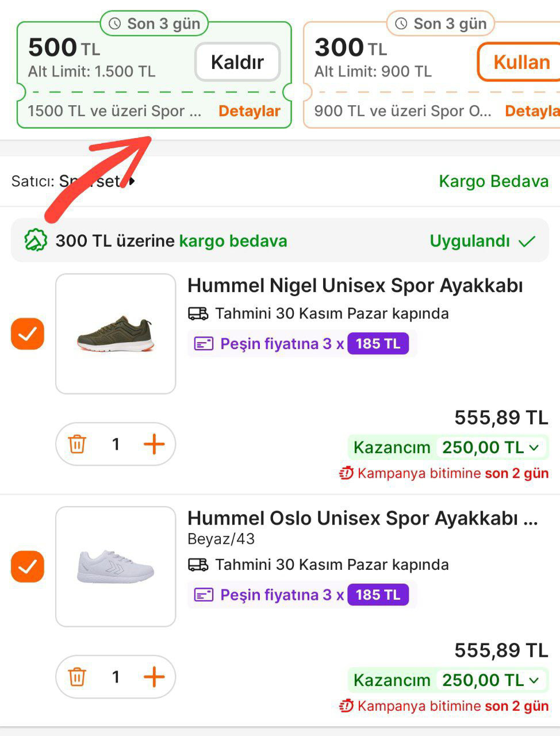Deselect the Hummel Nigel item checkbox
The width and height of the screenshot is (560, 736).
[x=27, y=333]
